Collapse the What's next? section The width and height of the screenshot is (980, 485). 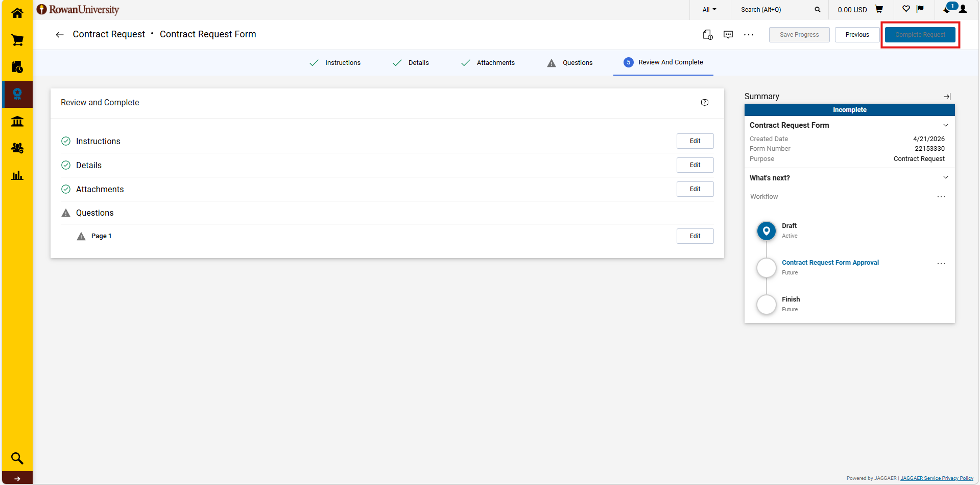pos(946,177)
